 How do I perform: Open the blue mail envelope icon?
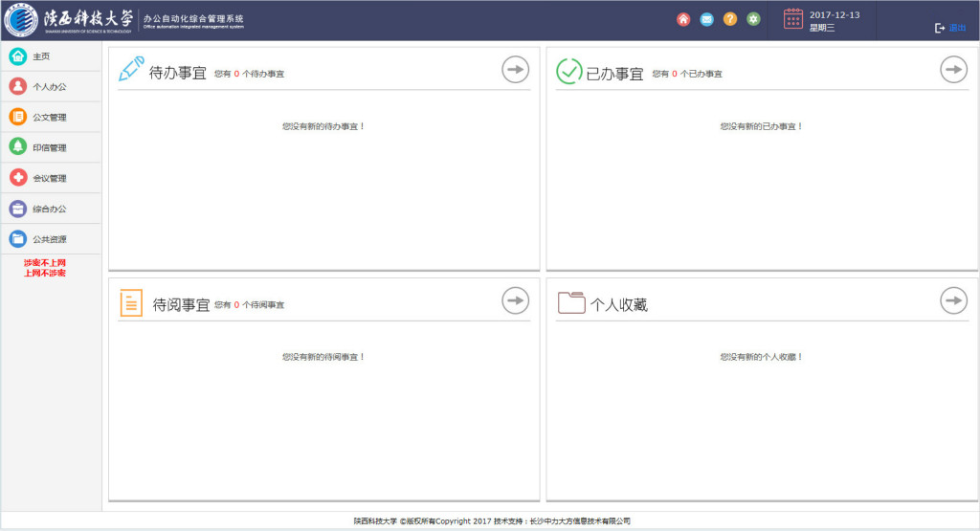707,19
